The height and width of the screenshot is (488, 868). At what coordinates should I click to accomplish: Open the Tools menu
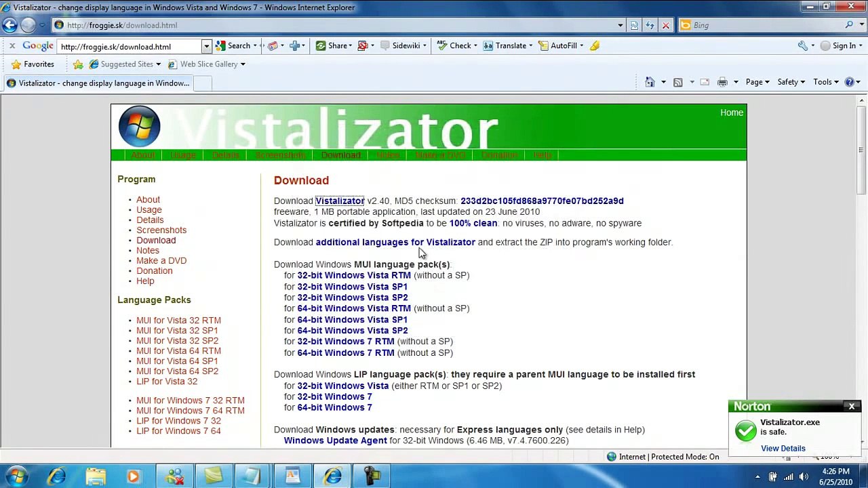[x=826, y=82]
